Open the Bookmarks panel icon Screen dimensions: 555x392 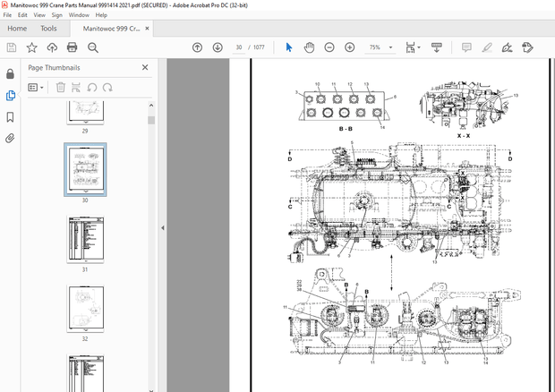pyautogui.click(x=10, y=117)
